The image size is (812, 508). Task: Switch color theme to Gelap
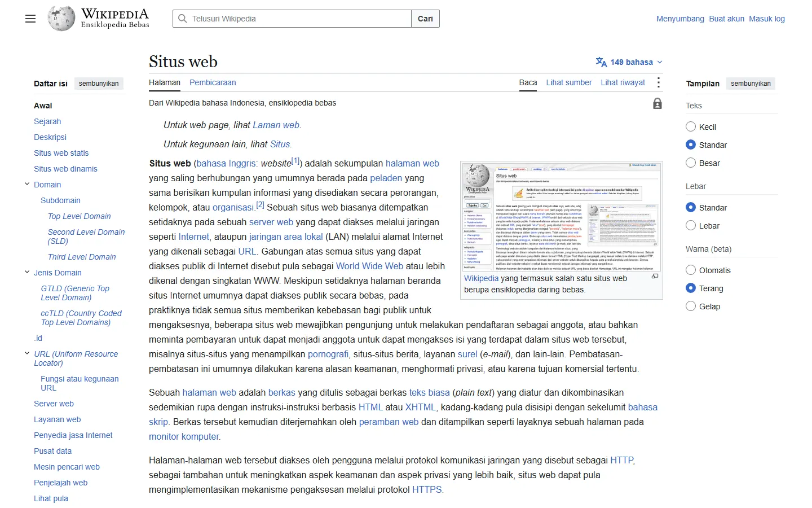pos(691,306)
